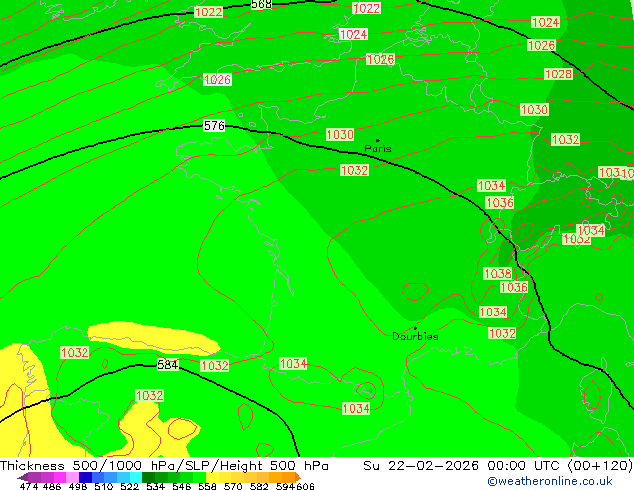Screen dimensions: 634x490
Task: Click the orange right arrow of the legend
Action: click(x=298, y=477)
